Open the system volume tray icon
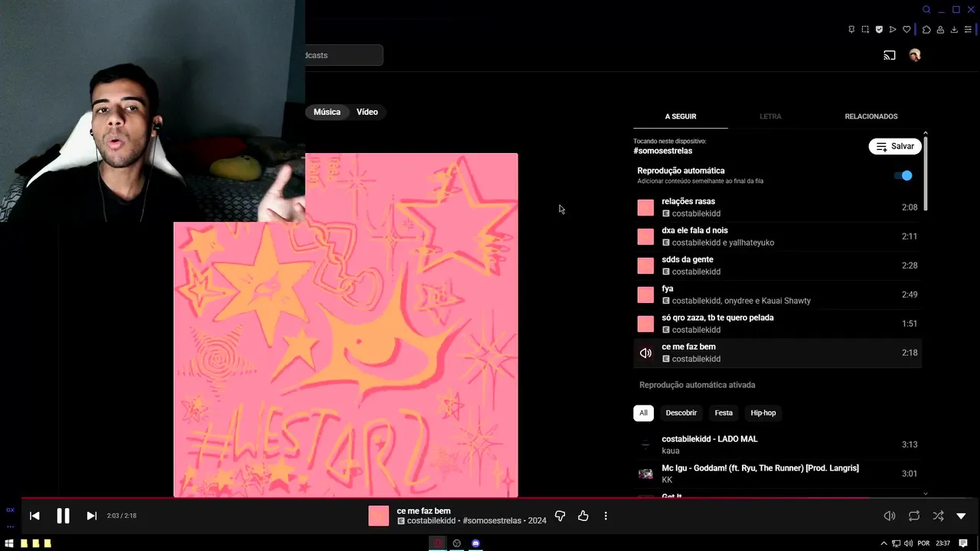 907,543
